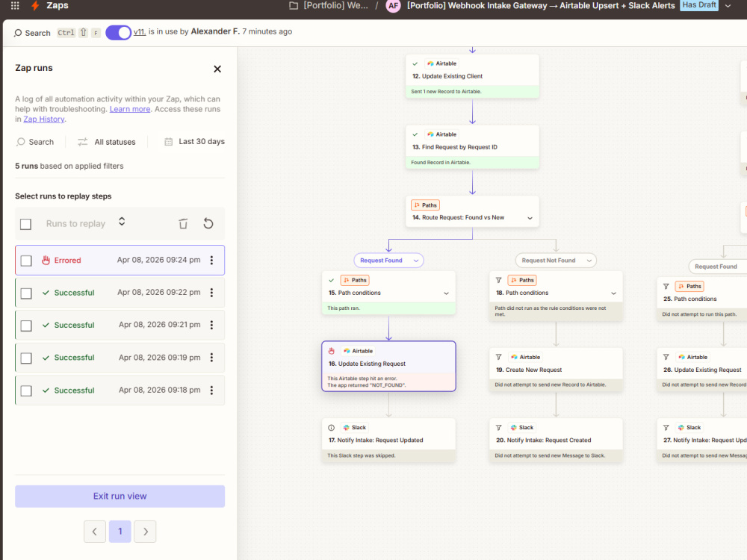Click calendar icon beside Last 30 days
Image resolution: width=747 pixels, height=560 pixels.
(x=168, y=141)
